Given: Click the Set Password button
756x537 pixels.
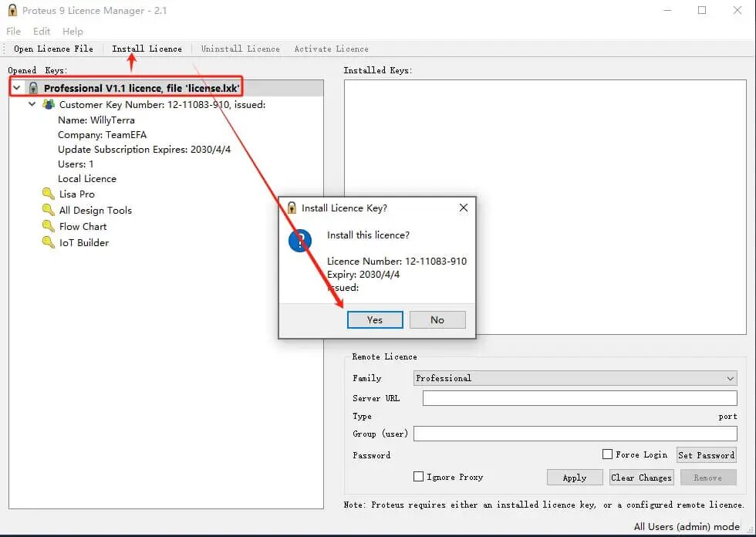Looking at the screenshot, I should pyautogui.click(x=707, y=455).
